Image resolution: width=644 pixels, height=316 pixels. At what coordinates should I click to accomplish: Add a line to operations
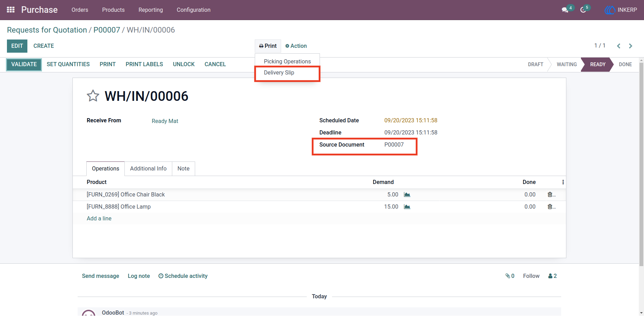pos(99,219)
